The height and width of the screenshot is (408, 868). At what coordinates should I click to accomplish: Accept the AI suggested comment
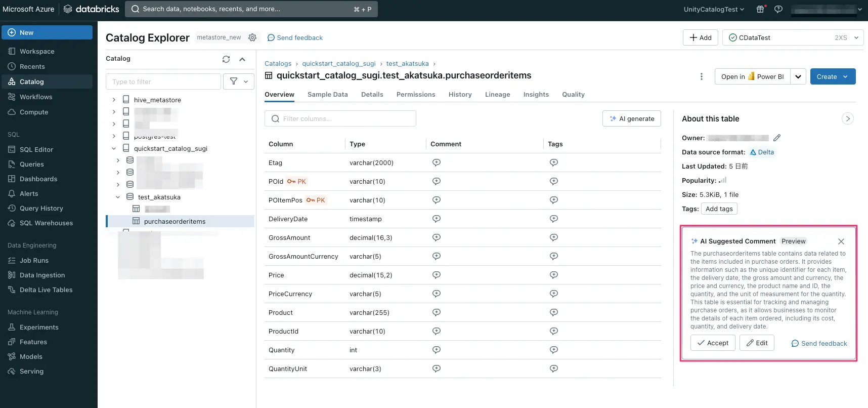713,343
